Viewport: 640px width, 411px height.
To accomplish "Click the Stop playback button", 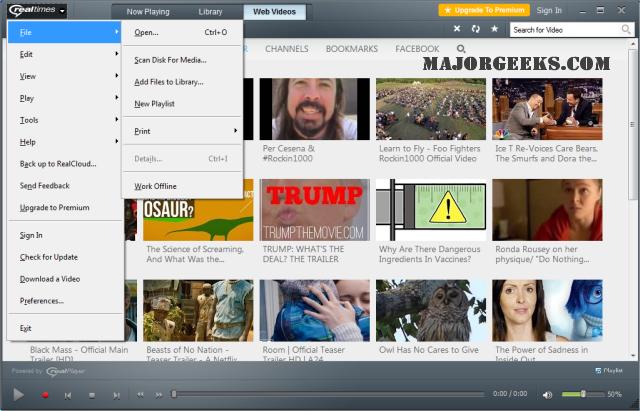I will pyautogui.click(x=92, y=395).
